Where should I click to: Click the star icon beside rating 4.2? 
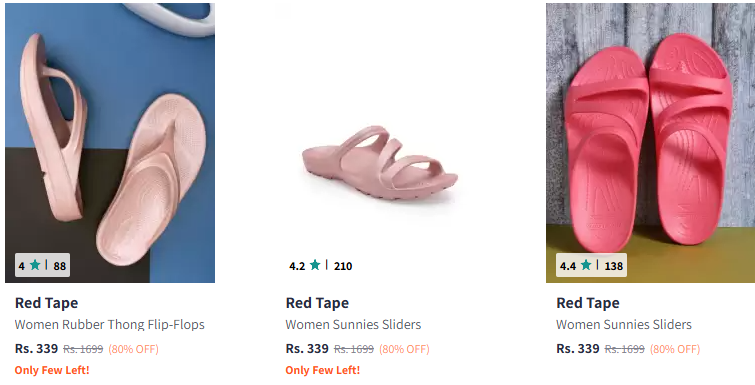point(315,265)
